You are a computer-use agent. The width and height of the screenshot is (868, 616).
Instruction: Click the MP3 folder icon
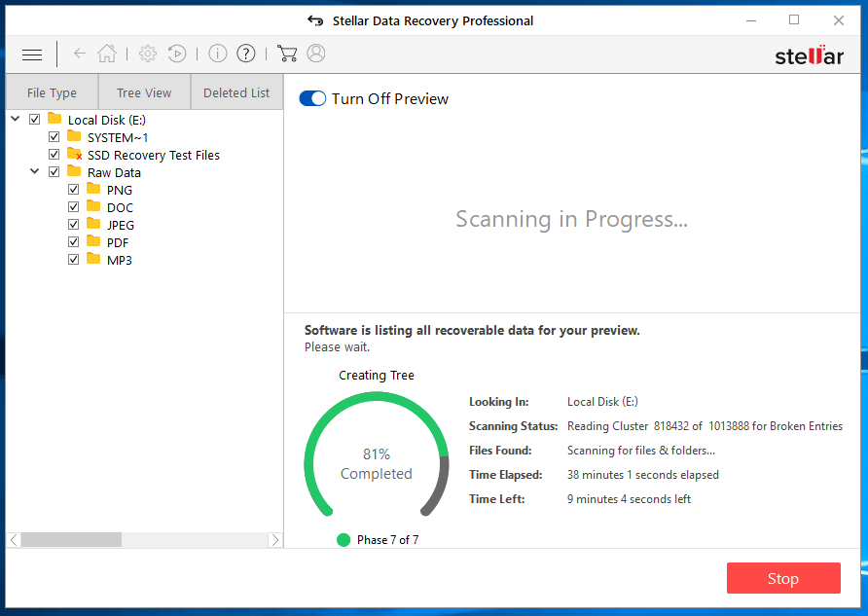[x=93, y=259]
